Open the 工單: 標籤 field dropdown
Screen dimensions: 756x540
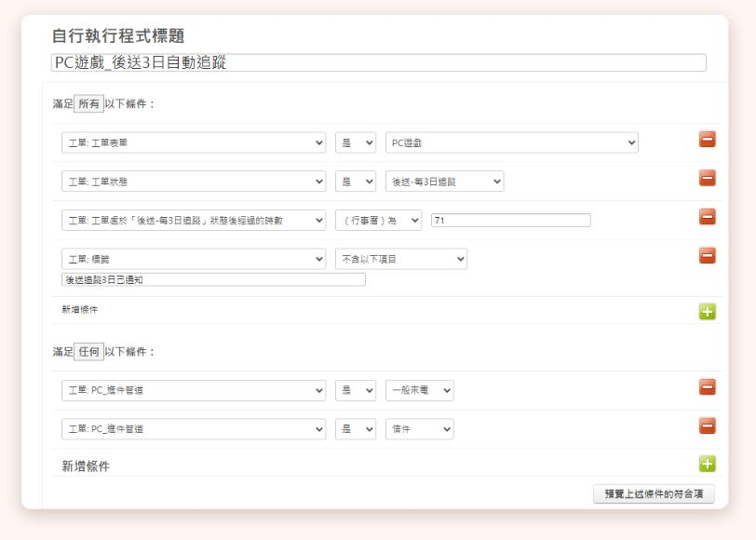194,259
